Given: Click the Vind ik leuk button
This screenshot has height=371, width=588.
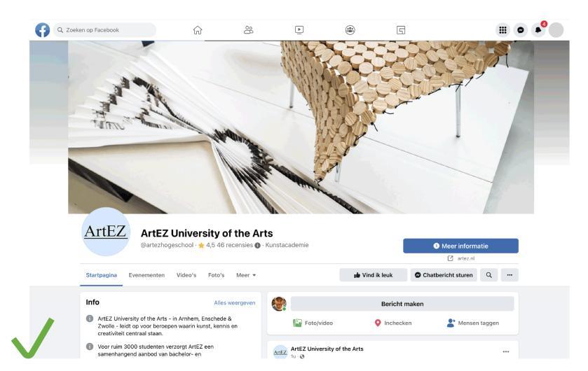Looking at the screenshot, I should (x=373, y=275).
